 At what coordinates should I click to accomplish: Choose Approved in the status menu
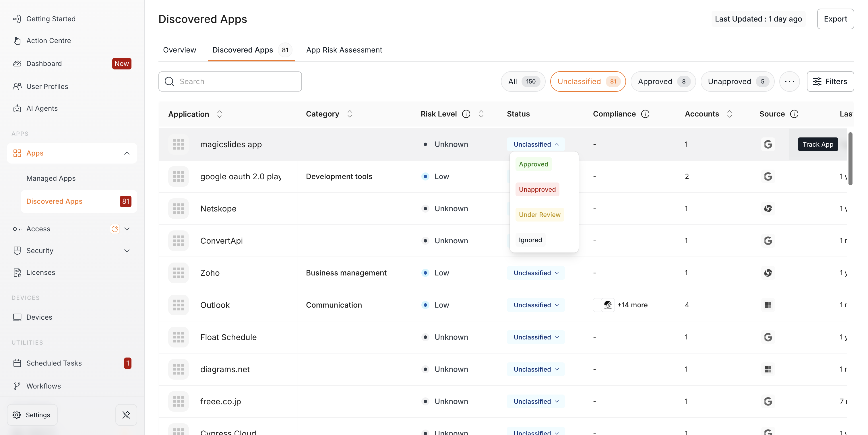point(533,164)
